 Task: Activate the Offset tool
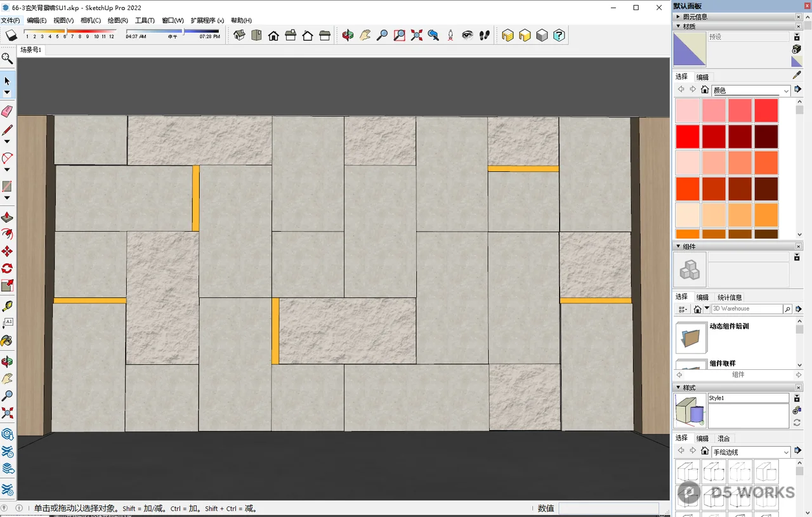7,235
